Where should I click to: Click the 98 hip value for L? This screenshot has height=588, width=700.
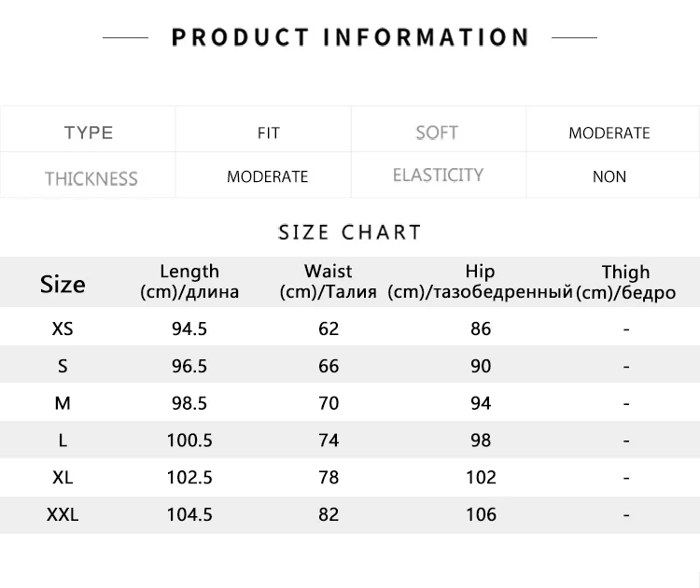(481, 441)
